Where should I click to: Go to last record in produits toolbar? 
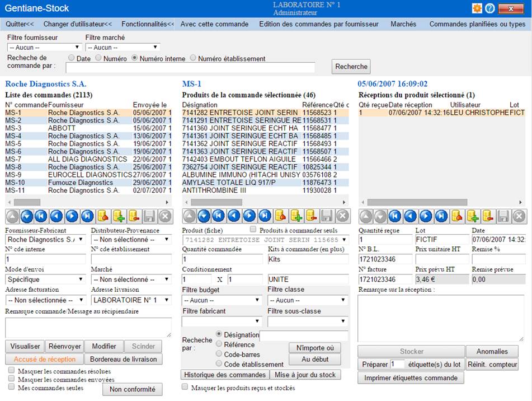click(x=265, y=216)
